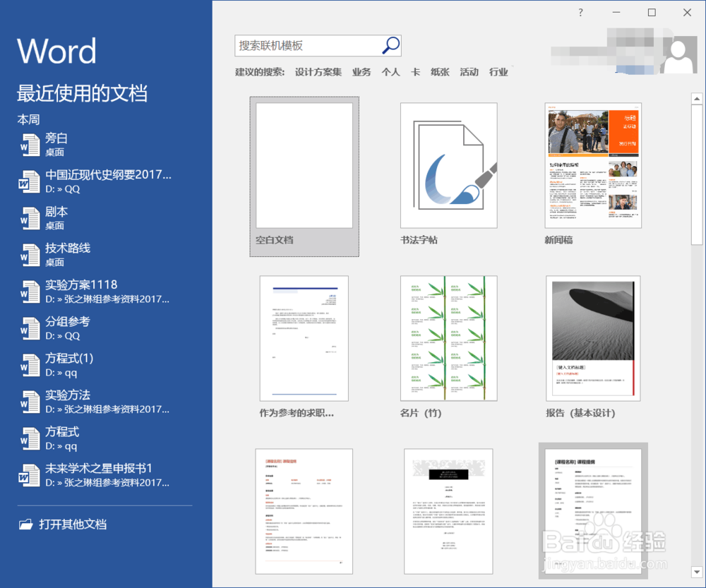Viewport: 706px width, 588px height.
Task: Open recent document 分组参考
Action: 106,328
